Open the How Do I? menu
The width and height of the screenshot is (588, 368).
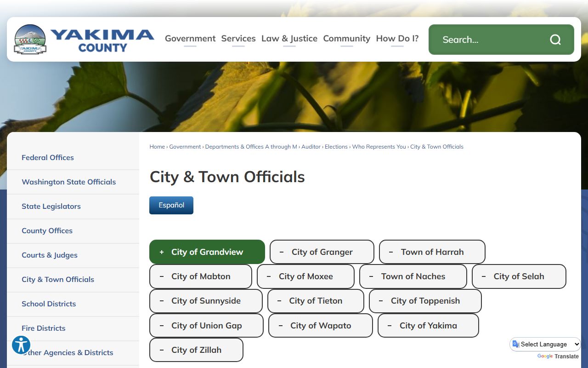(397, 39)
